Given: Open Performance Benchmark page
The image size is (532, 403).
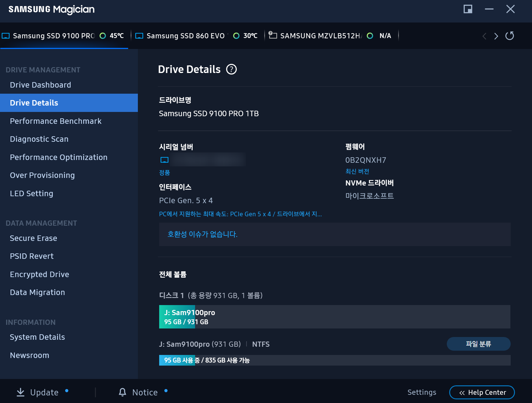Looking at the screenshot, I should (69, 121).
